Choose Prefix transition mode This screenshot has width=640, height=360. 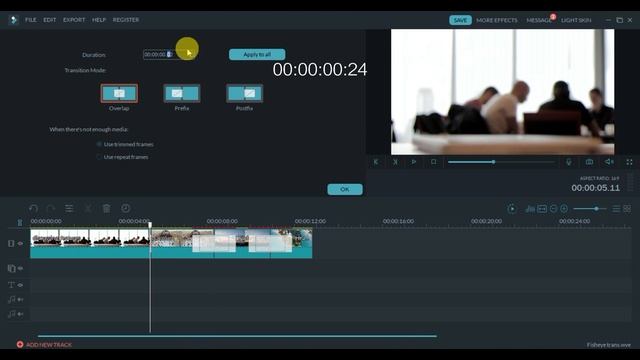pos(182,93)
